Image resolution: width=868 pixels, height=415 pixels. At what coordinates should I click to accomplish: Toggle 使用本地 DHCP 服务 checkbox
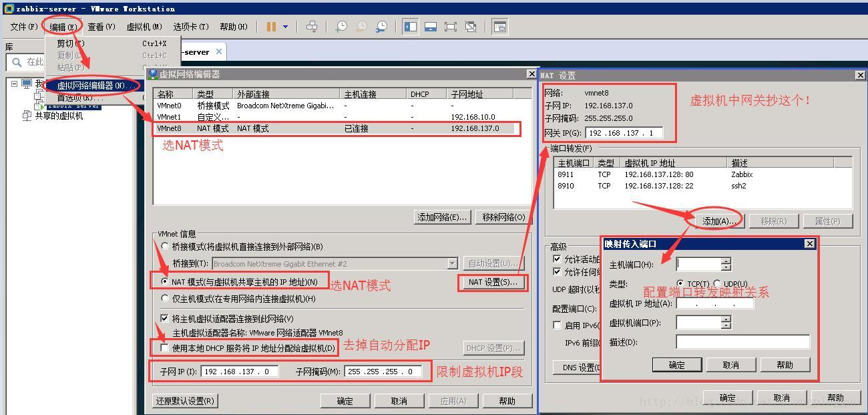pyautogui.click(x=165, y=348)
